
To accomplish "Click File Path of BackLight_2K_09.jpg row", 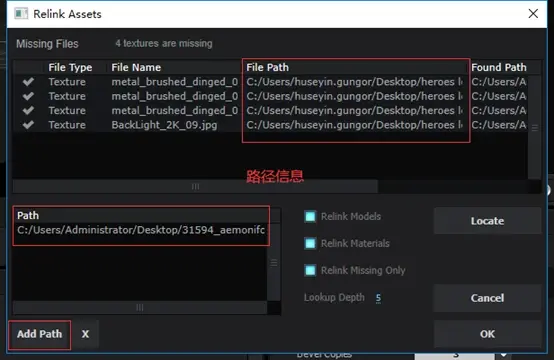I will [354, 125].
